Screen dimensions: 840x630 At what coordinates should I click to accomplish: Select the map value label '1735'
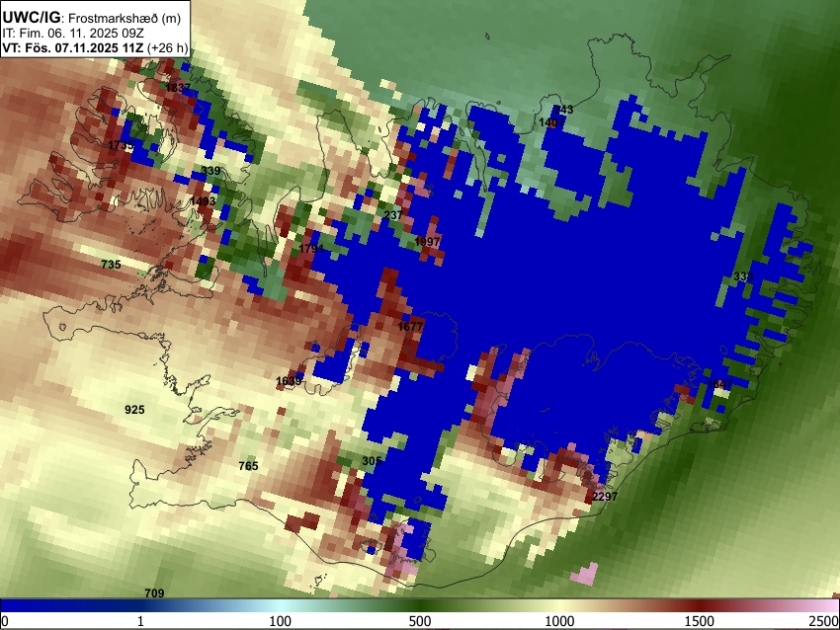click(121, 145)
